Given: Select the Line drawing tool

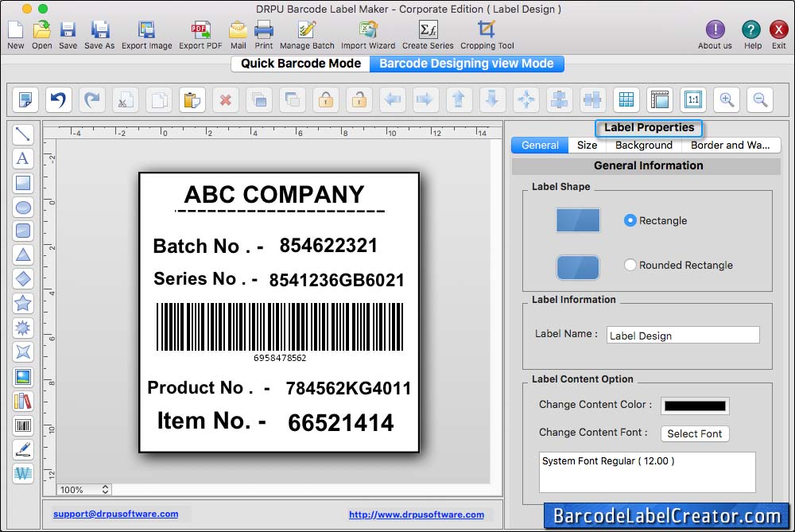Looking at the screenshot, I should click(23, 134).
